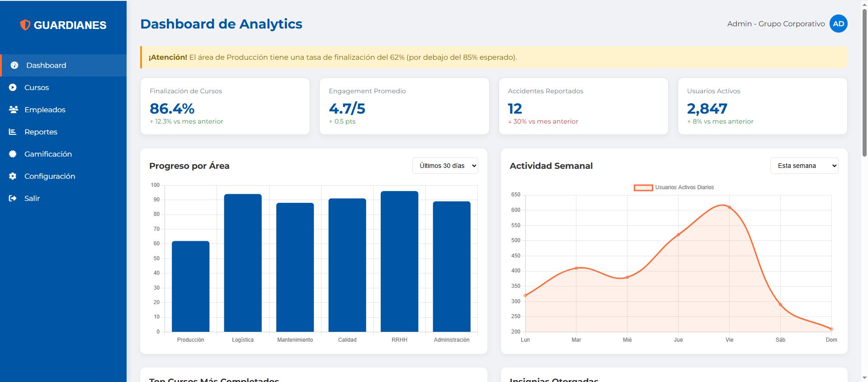
Task: Select the Reportes sidebar entry
Action: [x=41, y=132]
